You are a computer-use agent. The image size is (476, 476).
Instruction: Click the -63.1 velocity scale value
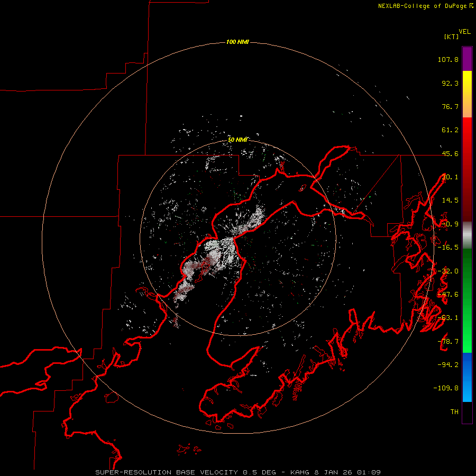(x=448, y=318)
